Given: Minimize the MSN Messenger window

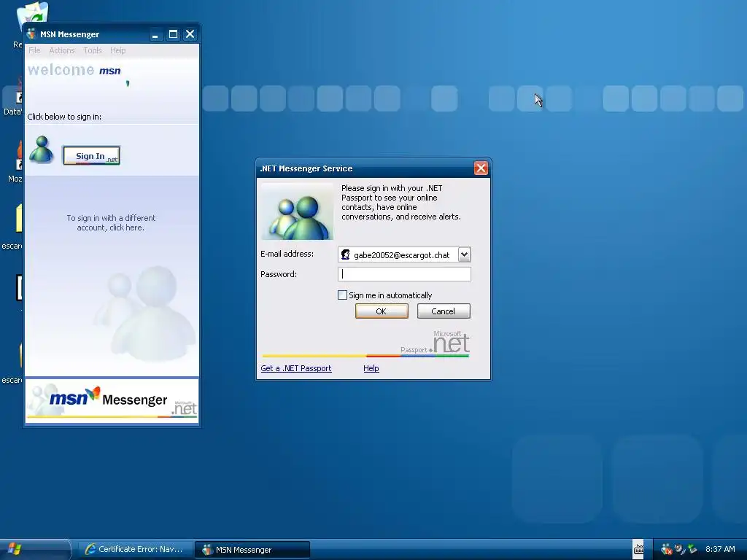Looking at the screenshot, I should pyautogui.click(x=155, y=34).
